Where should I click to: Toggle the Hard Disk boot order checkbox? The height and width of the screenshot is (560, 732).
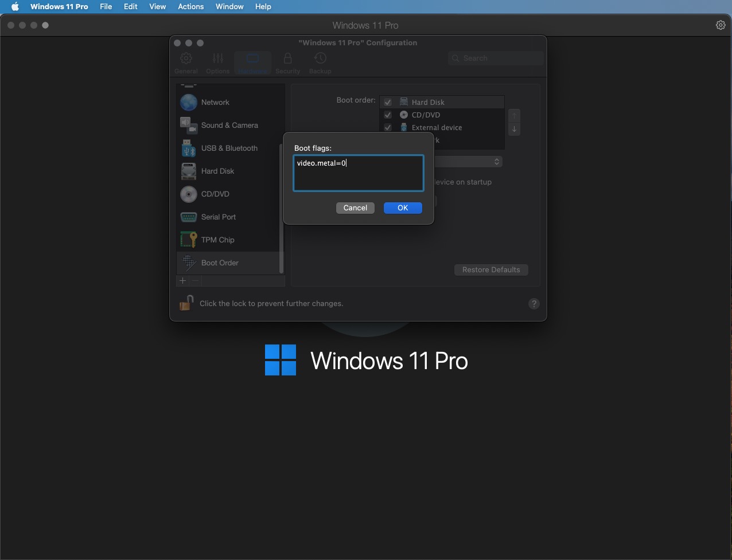pos(388,102)
